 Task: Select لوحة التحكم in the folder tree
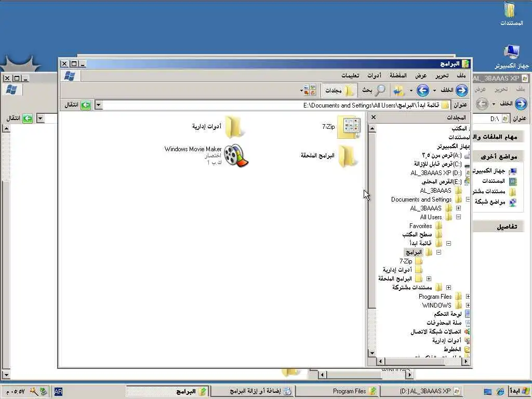447,314
